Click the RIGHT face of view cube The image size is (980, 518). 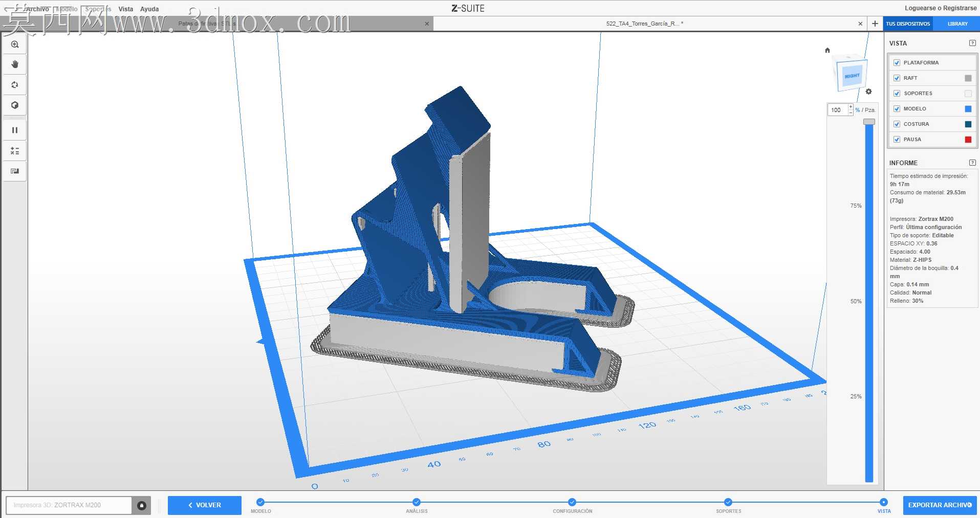tap(852, 76)
